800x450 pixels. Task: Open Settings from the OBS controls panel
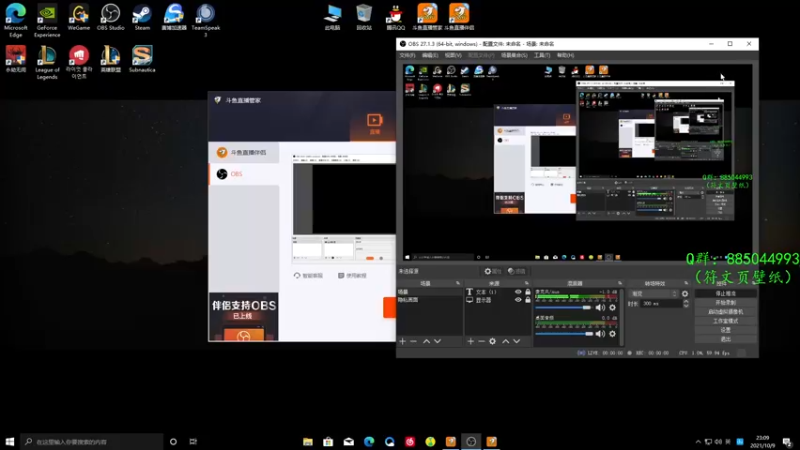point(726,330)
